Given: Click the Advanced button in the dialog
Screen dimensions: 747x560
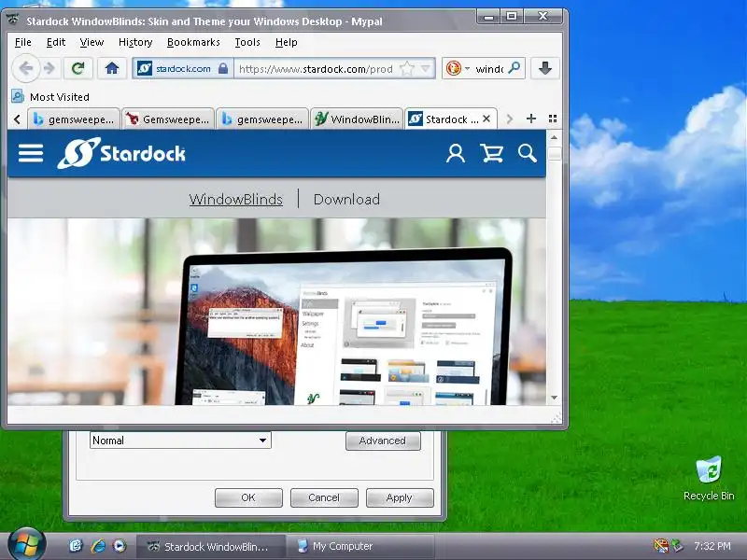Looking at the screenshot, I should click(383, 441).
